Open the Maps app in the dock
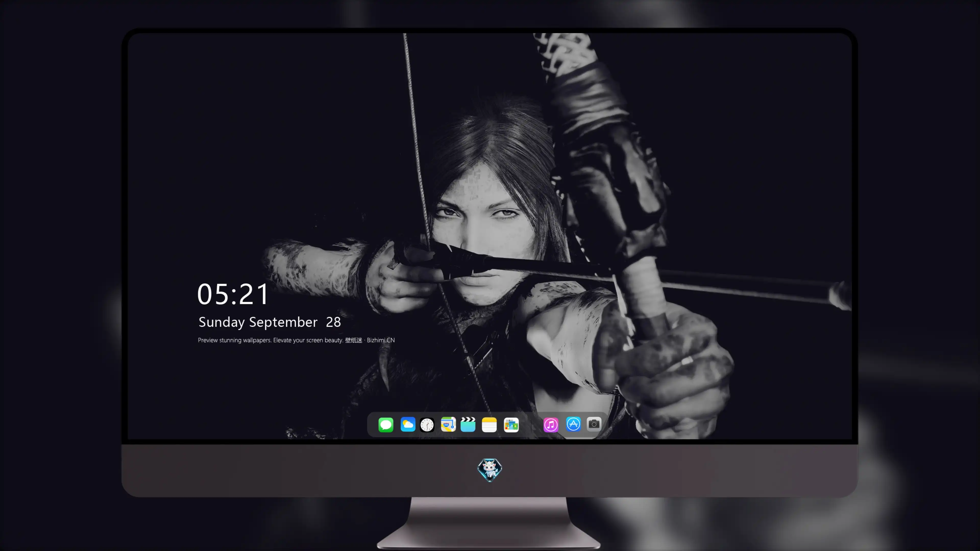The width and height of the screenshot is (980, 551). [x=448, y=424]
